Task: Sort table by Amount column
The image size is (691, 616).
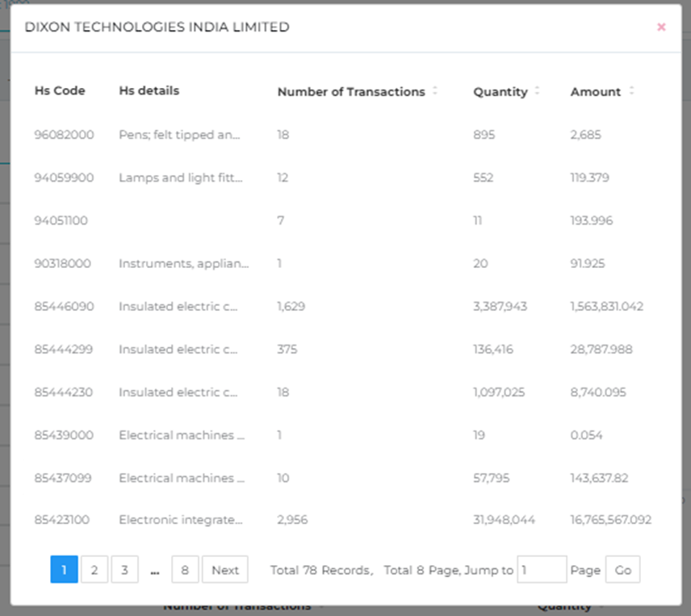Action: 631,91
